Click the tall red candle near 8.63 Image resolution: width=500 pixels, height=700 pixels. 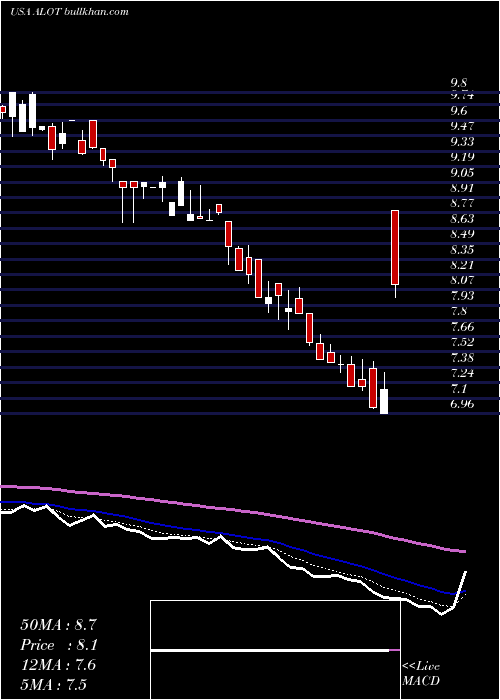tap(395, 247)
